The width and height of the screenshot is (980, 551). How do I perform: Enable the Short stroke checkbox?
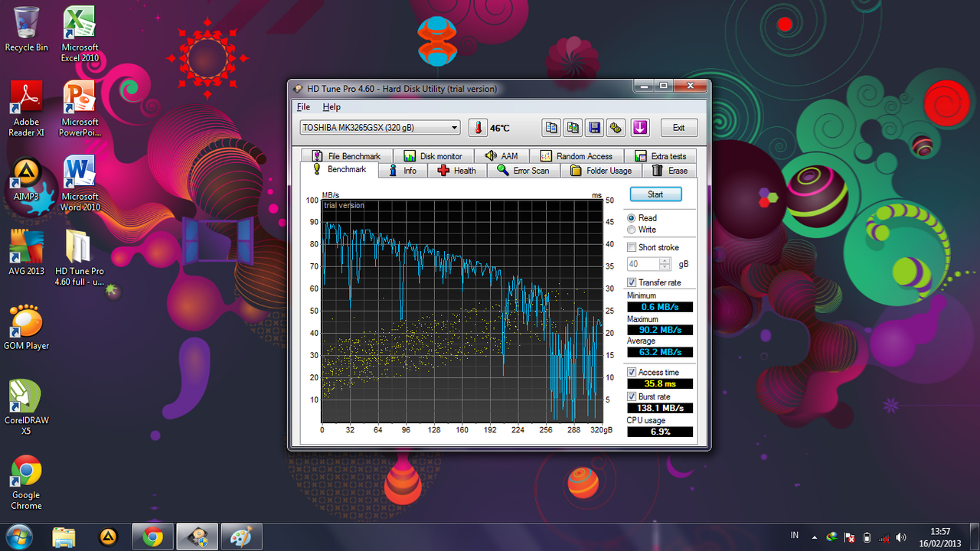[x=632, y=248]
